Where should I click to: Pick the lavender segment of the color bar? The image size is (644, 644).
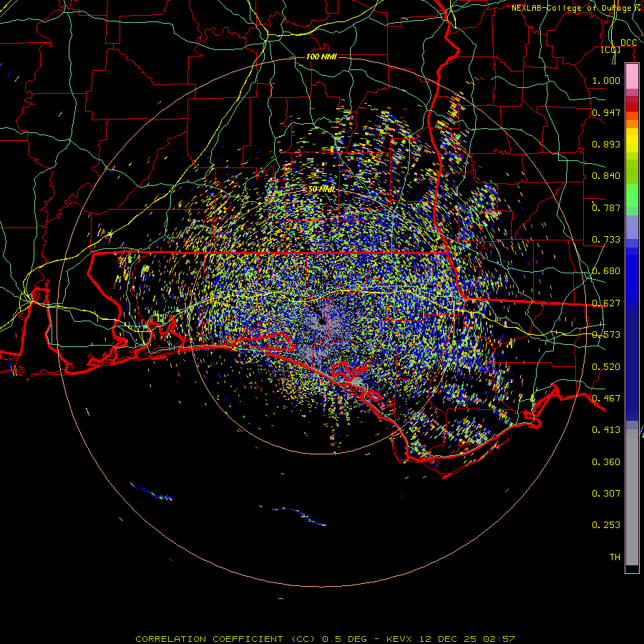click(632, 227)
